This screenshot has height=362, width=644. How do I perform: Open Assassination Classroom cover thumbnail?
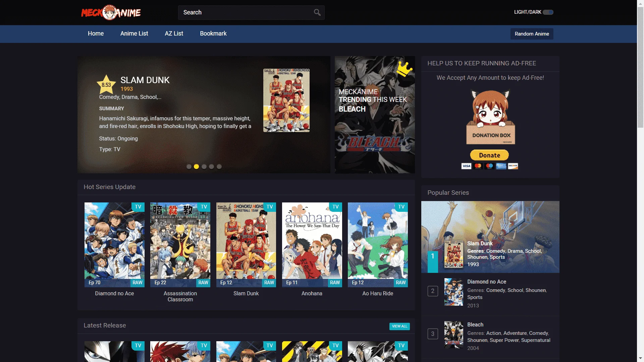click(180, 245)
